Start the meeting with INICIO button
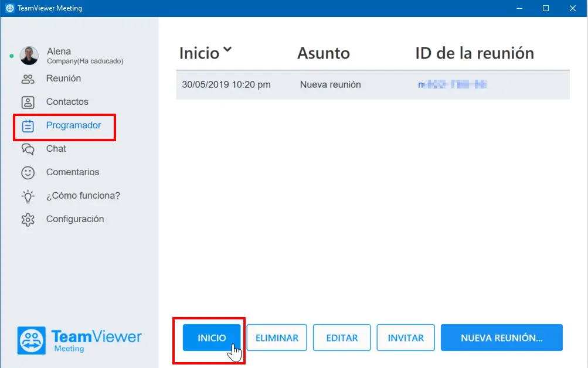 point(212,338)
